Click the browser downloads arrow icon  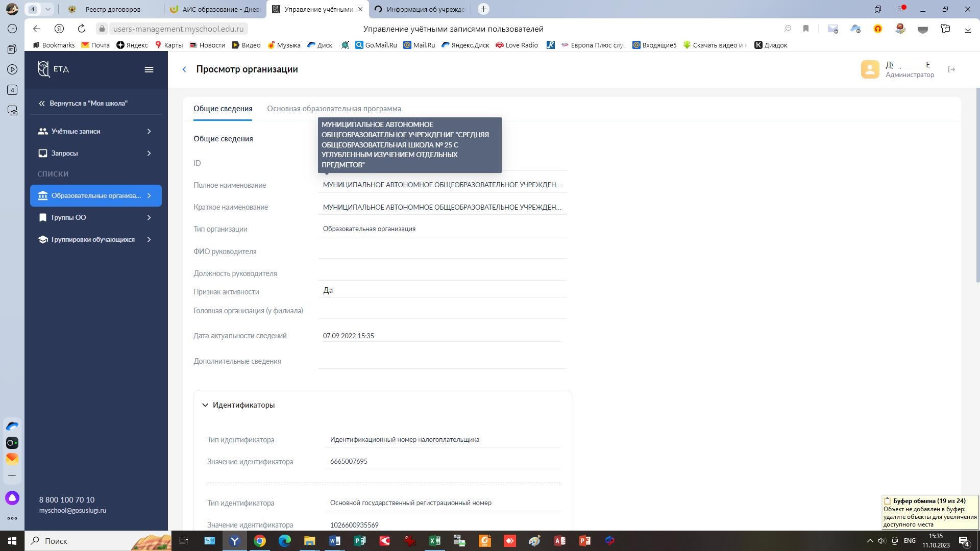(968, 29)
